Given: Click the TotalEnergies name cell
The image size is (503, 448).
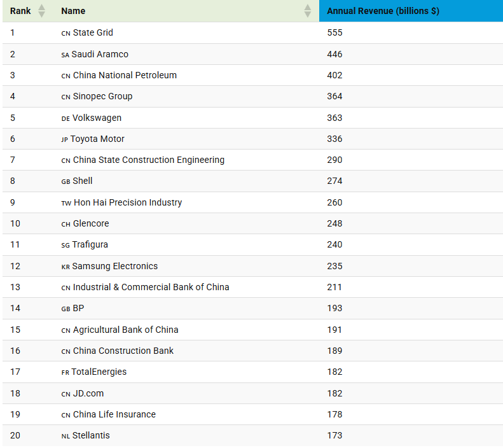Looking at the screenshot, I should 99,372.
